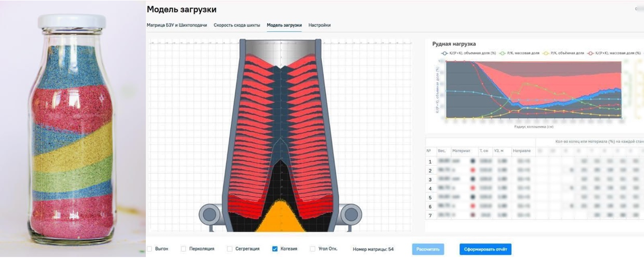Click red material color dot in row 2
The image size is (644, 258).
coord(473,170)
